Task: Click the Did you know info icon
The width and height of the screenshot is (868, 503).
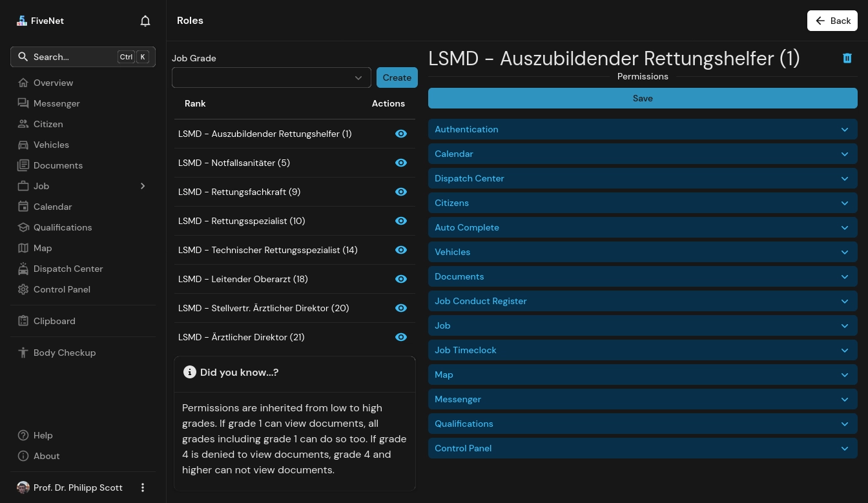Action: [x=189, y=372]
